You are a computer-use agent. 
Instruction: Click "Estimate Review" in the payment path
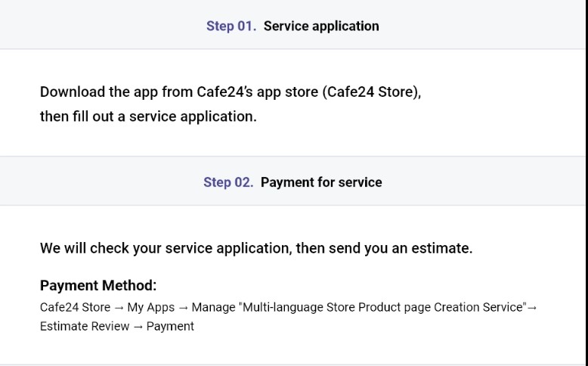tap(82, 326)
